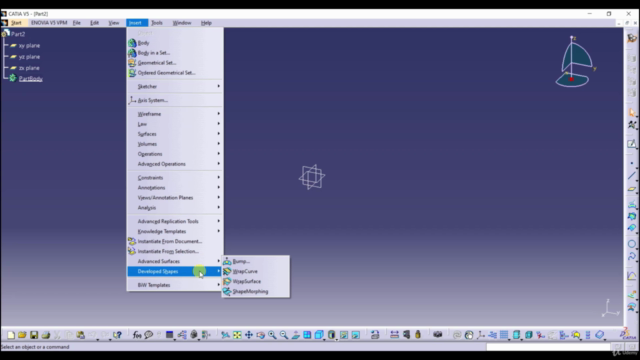Select zx plane in the tree

point(29,68)
